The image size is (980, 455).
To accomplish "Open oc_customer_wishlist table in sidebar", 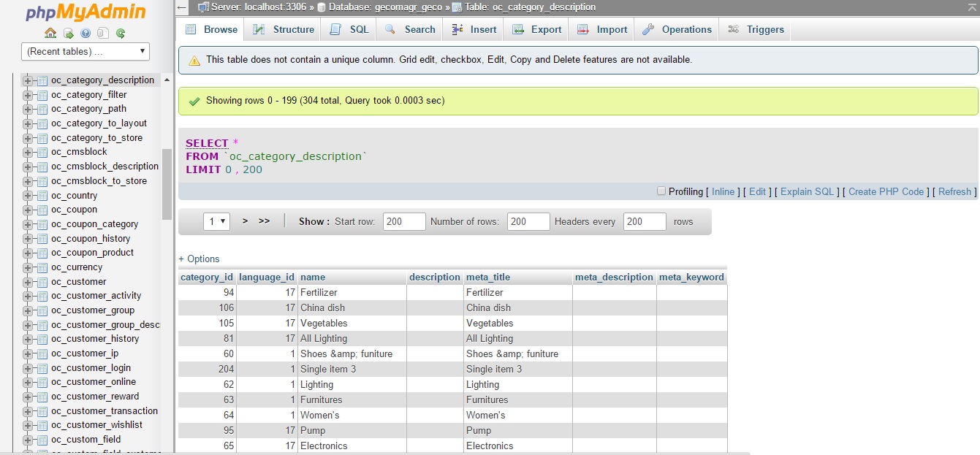I will pos(96,425).
